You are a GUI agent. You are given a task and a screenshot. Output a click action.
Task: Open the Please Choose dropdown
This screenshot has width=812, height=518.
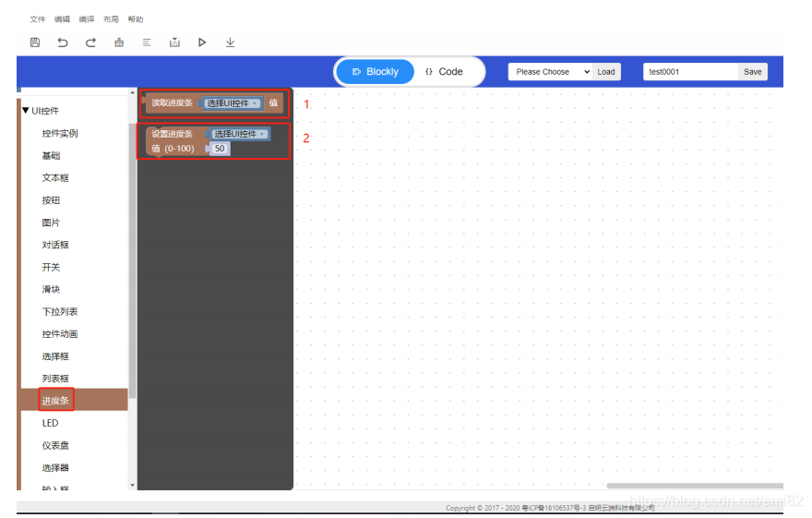pos(550,71)
